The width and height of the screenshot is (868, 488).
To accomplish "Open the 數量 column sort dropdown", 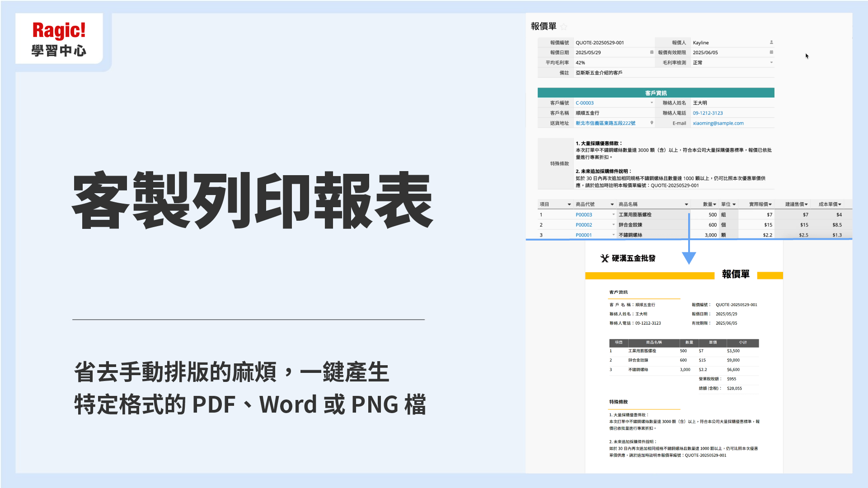I will click(x=715, y=204).
